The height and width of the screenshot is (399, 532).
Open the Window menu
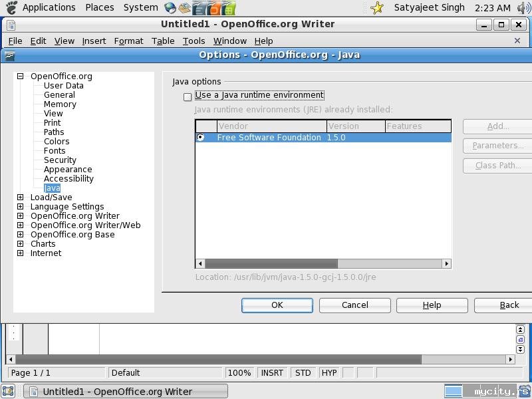click(x=229, y=41)
